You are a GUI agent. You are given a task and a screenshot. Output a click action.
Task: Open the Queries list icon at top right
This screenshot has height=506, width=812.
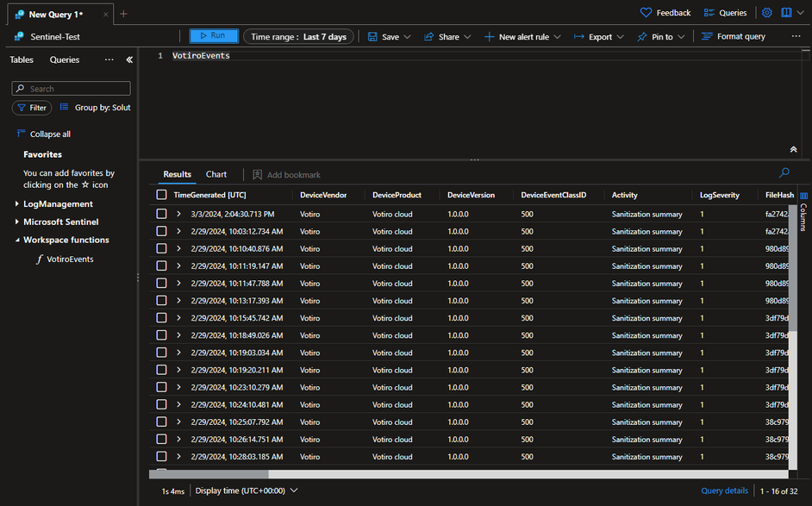point(709,12)
